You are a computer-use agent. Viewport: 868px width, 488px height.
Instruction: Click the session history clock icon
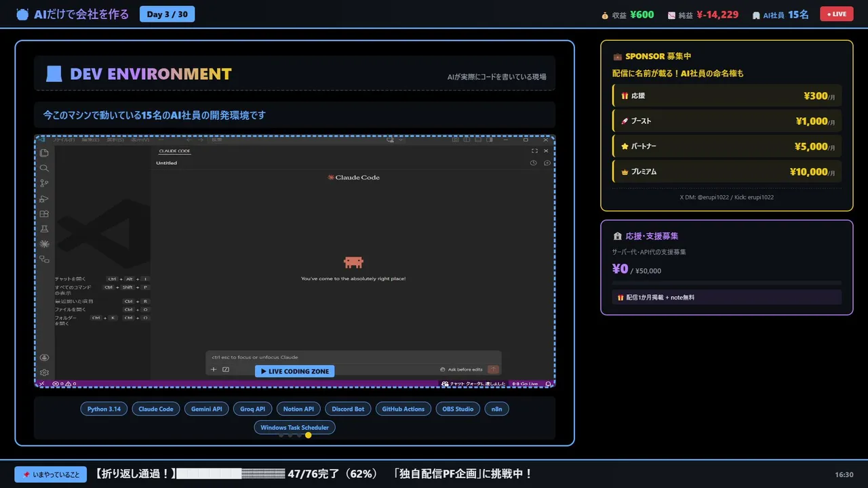point(534,163)
